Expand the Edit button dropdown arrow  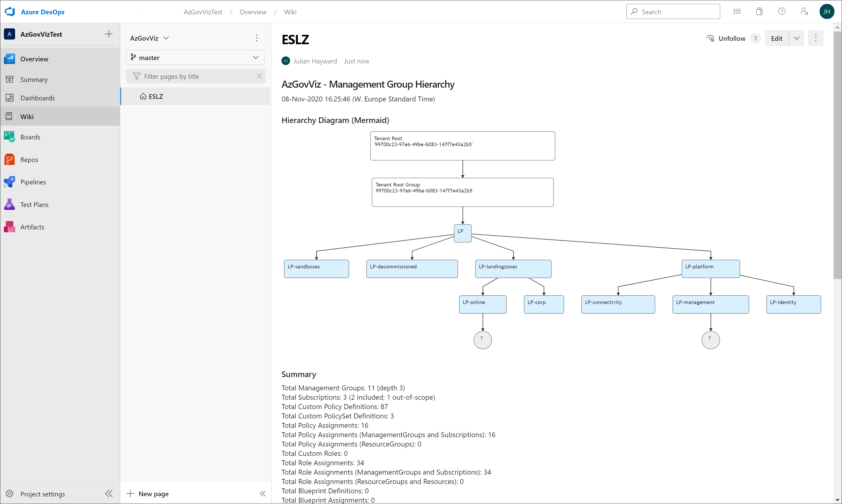796,38
